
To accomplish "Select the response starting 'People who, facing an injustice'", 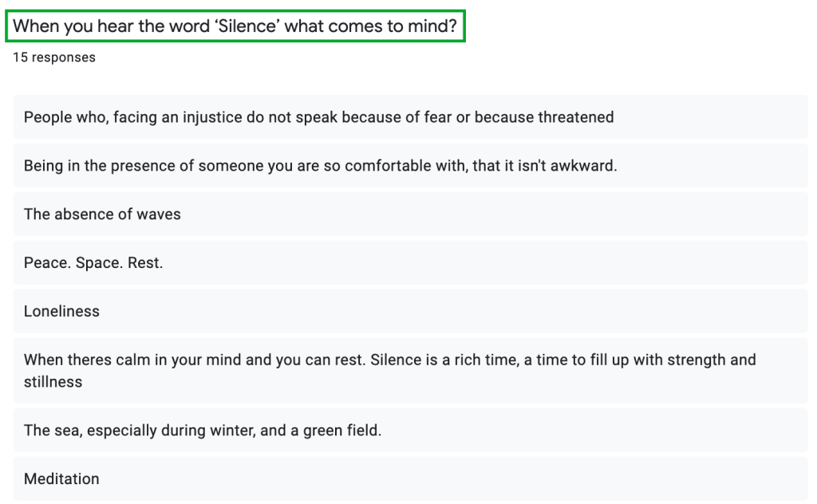I will 318,117.
